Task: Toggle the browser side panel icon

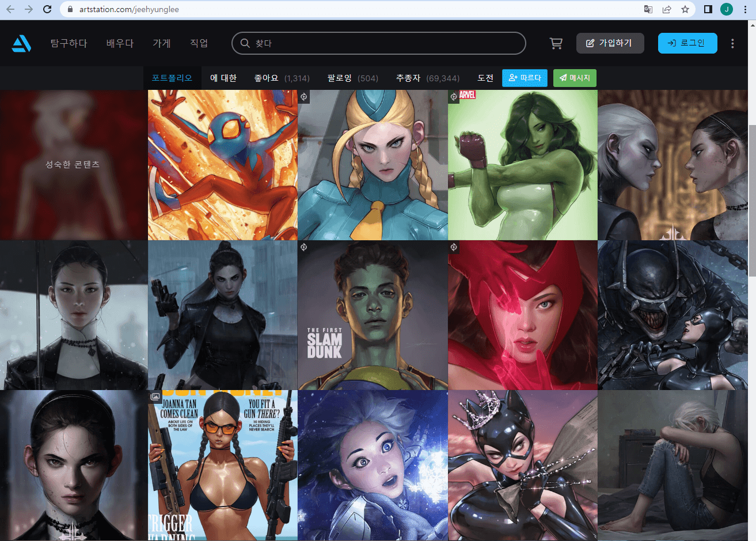Action: point(708,9)
